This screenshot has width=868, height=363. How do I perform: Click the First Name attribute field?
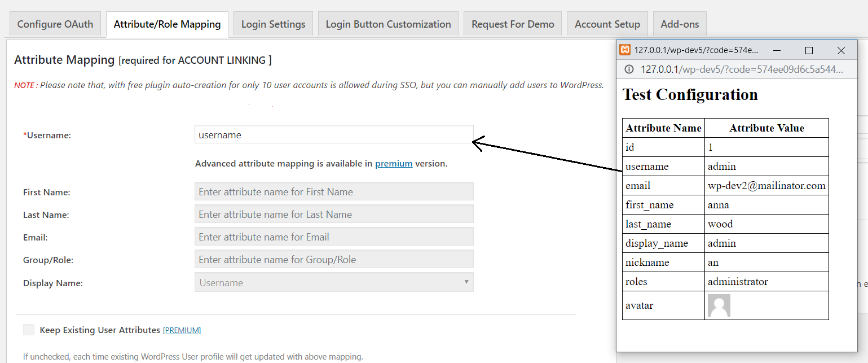point(334,191)
